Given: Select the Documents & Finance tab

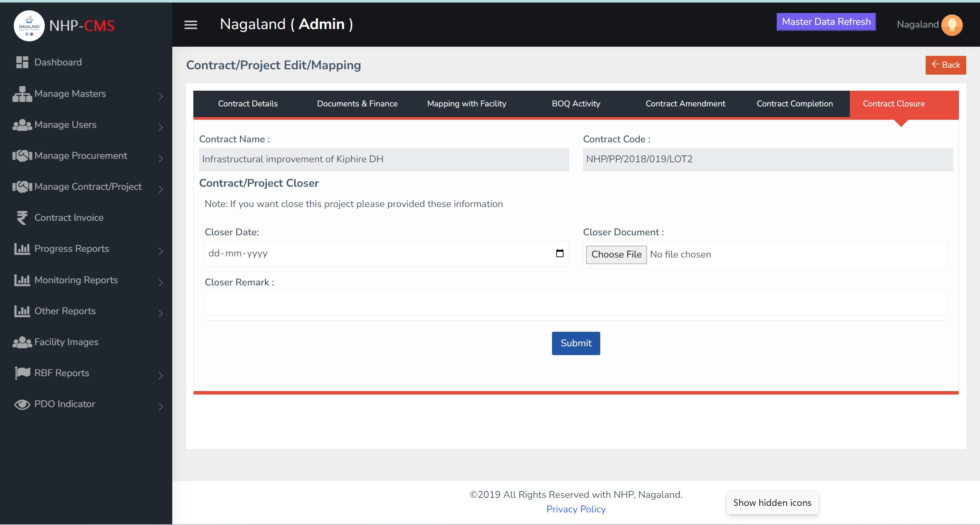Looking at the screenshot, I should click(x=357, y=104).
